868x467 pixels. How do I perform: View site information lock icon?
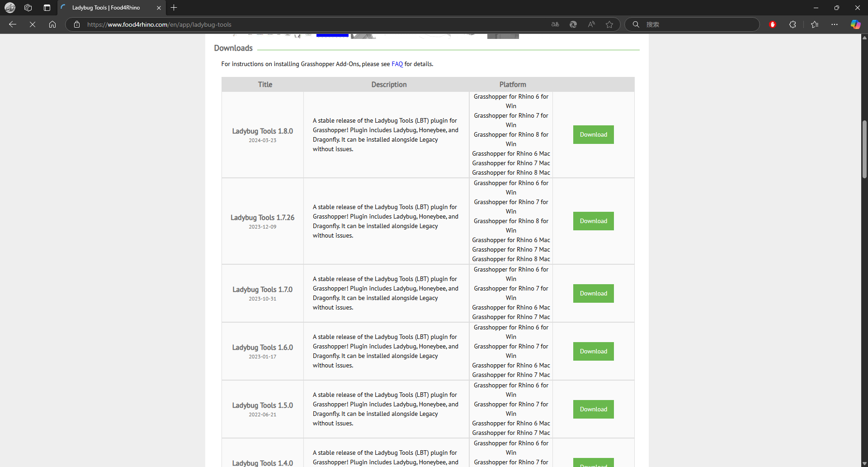click(77, 24)
